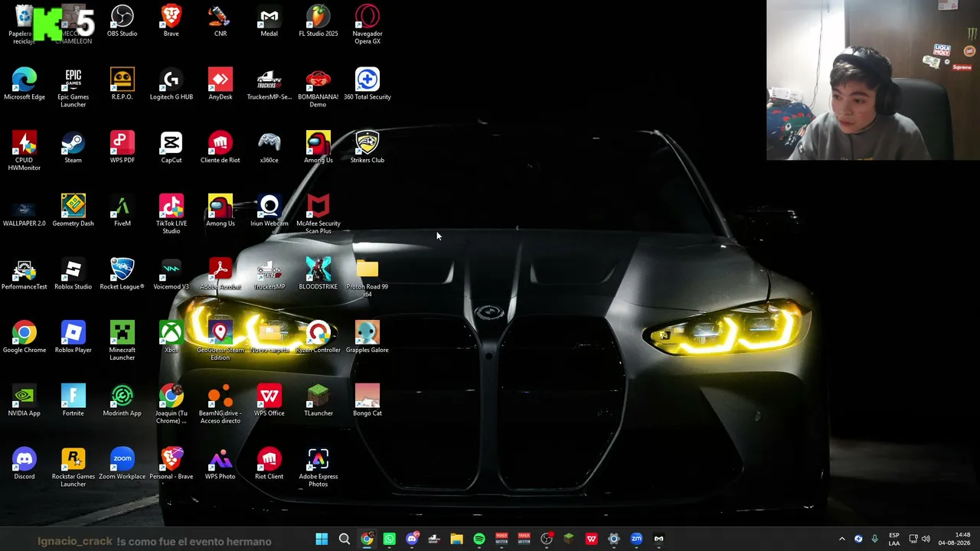Screen dimensions: 980x551
Task: Show hidden system tray icons
Action: [842, 539]
